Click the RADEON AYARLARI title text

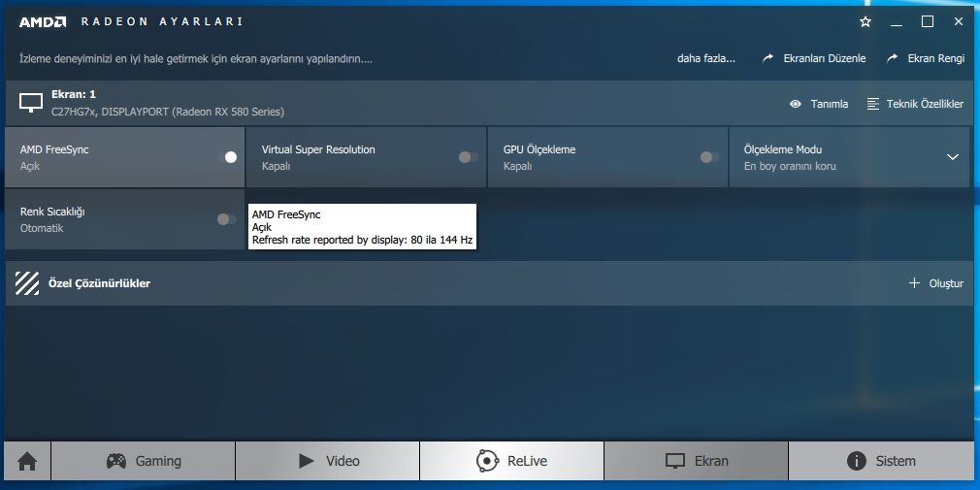tap(161, 22)
